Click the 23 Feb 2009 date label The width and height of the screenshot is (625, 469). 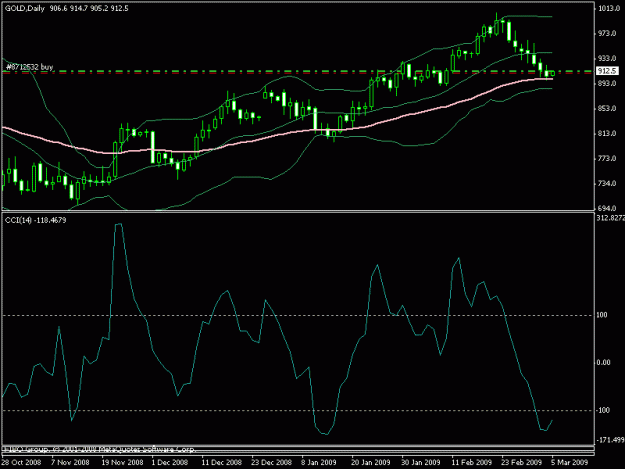(521, 462)
